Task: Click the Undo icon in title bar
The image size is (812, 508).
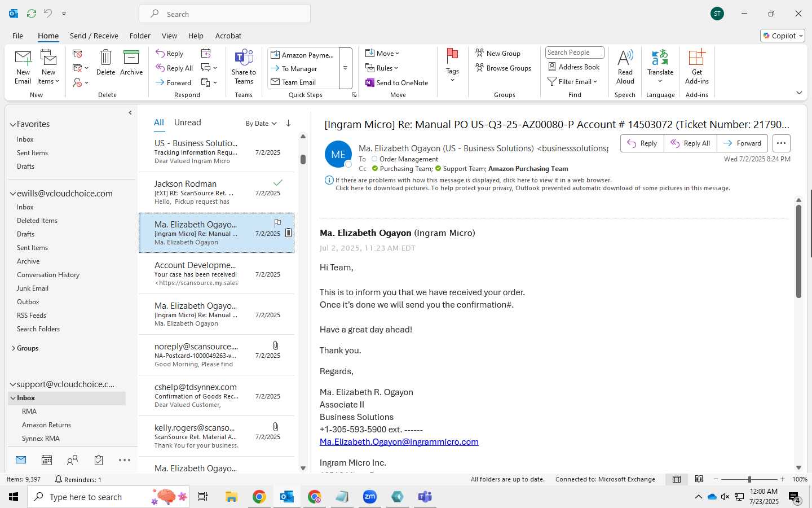Action: coord(48,13)
